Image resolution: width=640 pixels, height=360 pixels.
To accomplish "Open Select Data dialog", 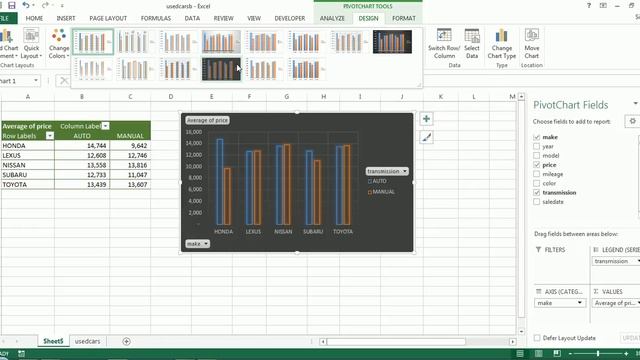I will [x=472, y=44].
